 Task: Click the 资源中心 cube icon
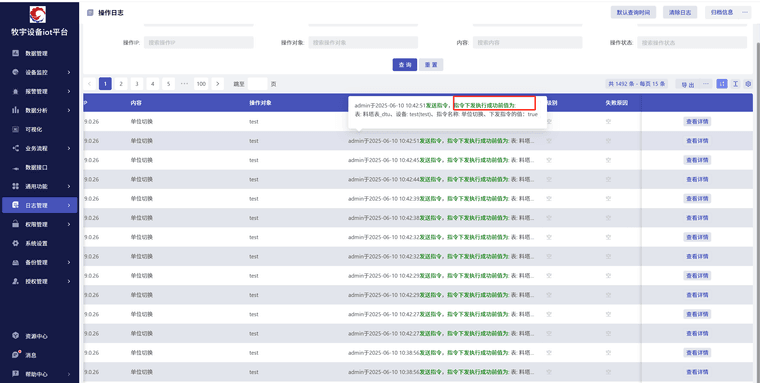click(15, 336)
